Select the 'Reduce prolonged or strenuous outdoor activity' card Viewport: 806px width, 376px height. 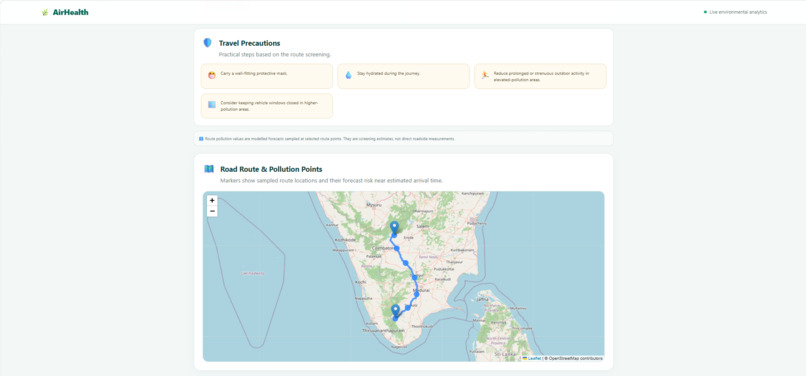tap(540, 76)
